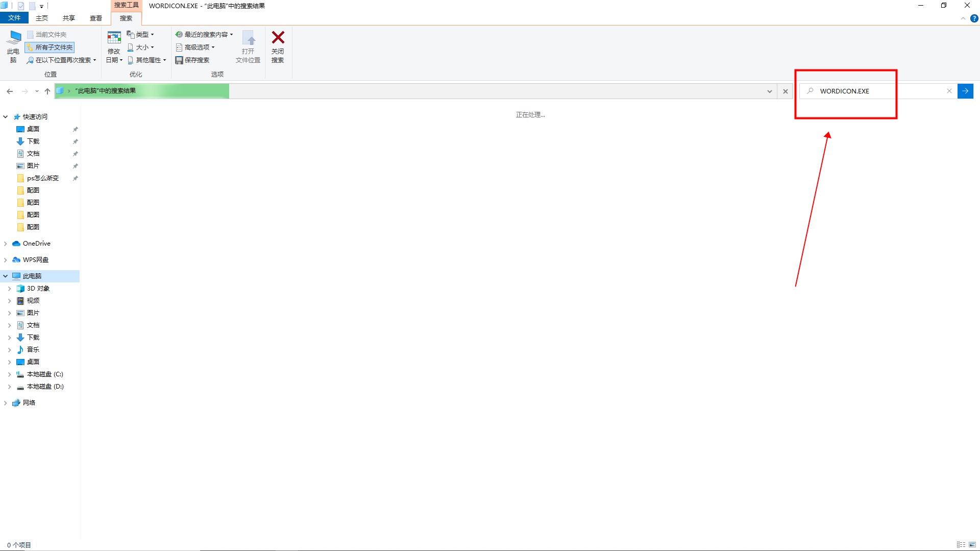The image size is (980, 551).
Task: Stop loading in the address bar
Action: [786, 91]
